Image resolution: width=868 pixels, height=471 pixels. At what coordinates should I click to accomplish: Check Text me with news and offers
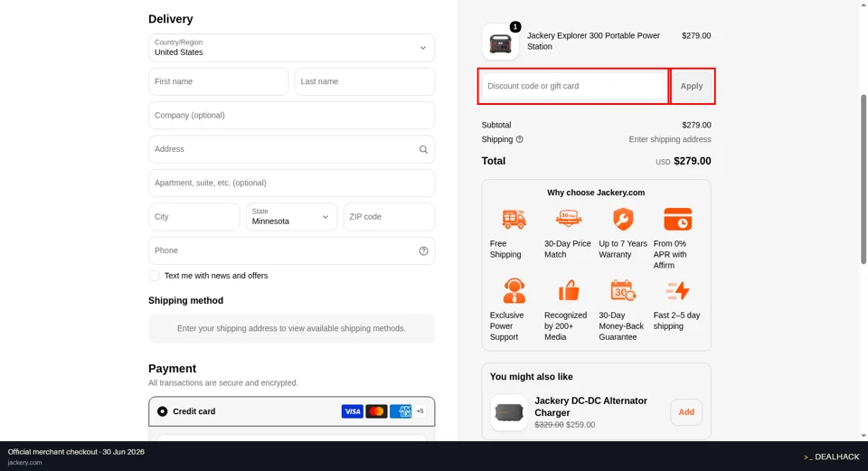tap(155, 276)
